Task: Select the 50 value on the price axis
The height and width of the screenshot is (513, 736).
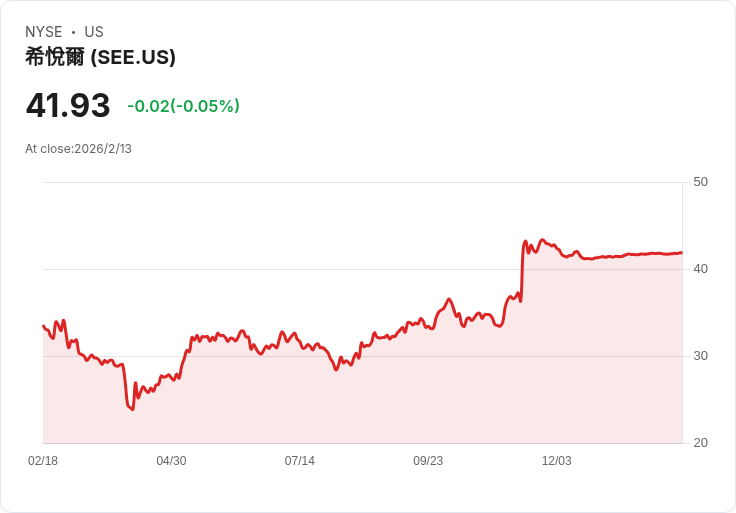Action: tap(700, 182)
